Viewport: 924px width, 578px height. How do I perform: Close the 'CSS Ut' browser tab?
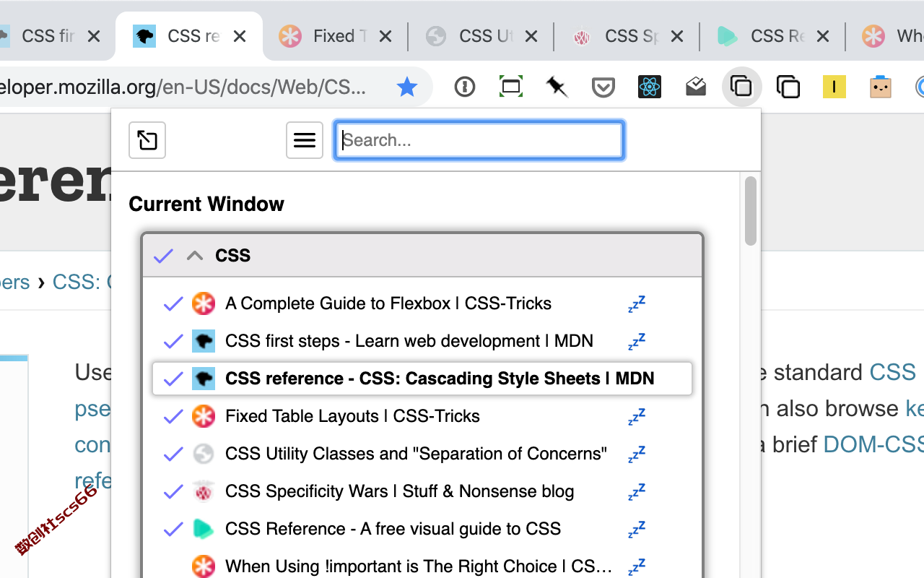tap(531, 36)
